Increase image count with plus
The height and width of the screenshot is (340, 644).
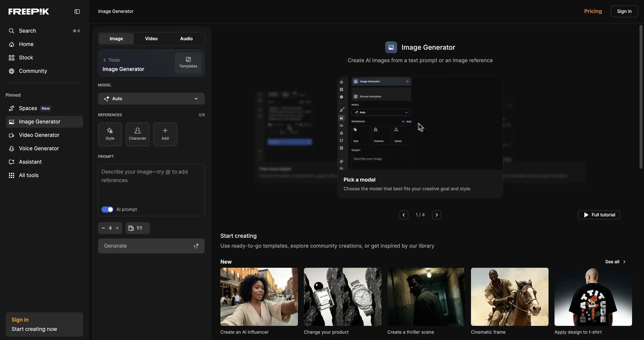pos(117,228)
